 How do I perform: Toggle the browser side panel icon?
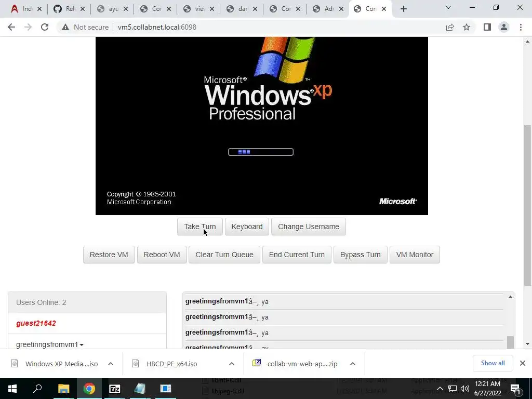click(x=487, y=27)
